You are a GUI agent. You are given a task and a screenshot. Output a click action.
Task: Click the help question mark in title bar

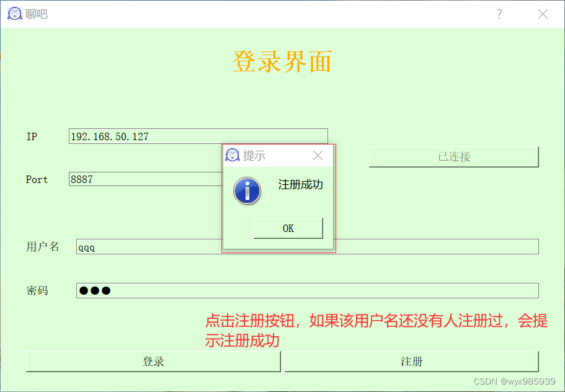click(499, 14)
